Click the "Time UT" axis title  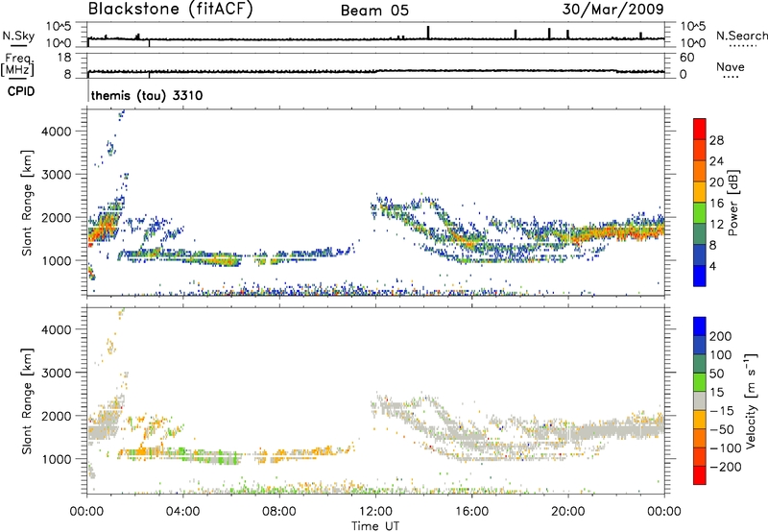pos(375,526)
